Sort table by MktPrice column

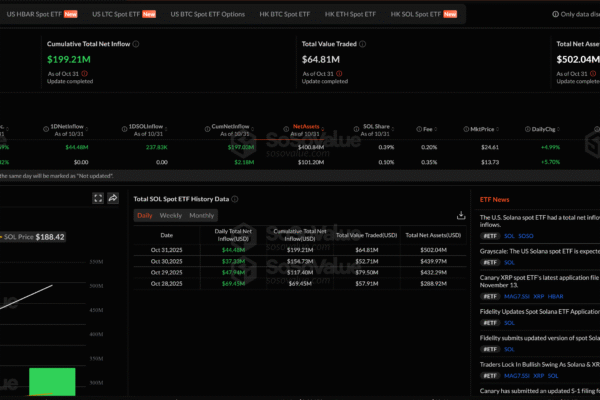pos(468,128)
